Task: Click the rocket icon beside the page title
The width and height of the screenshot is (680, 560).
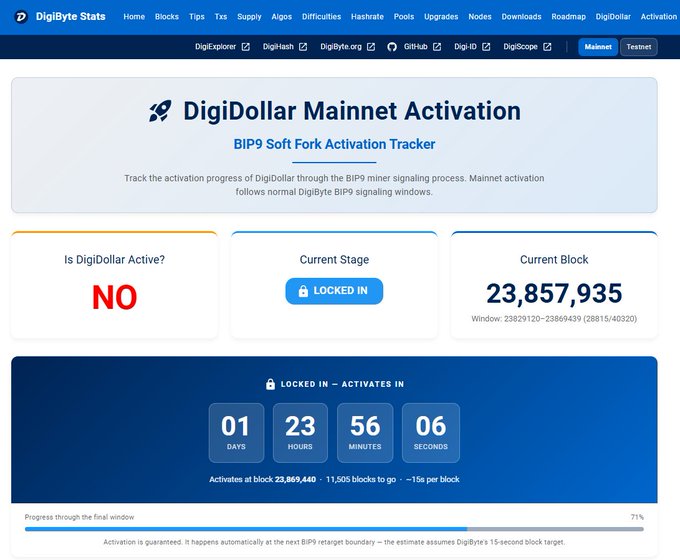Action: coord(160,111)
